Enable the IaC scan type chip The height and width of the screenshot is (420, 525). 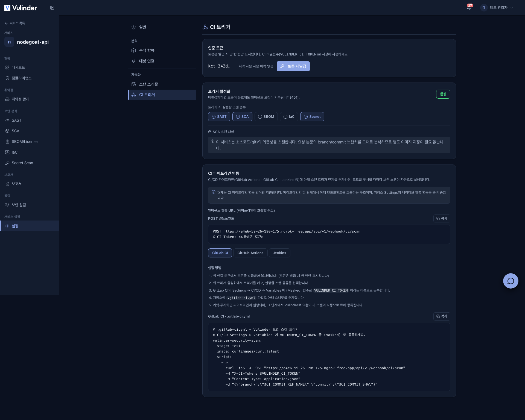click(289, 117)
